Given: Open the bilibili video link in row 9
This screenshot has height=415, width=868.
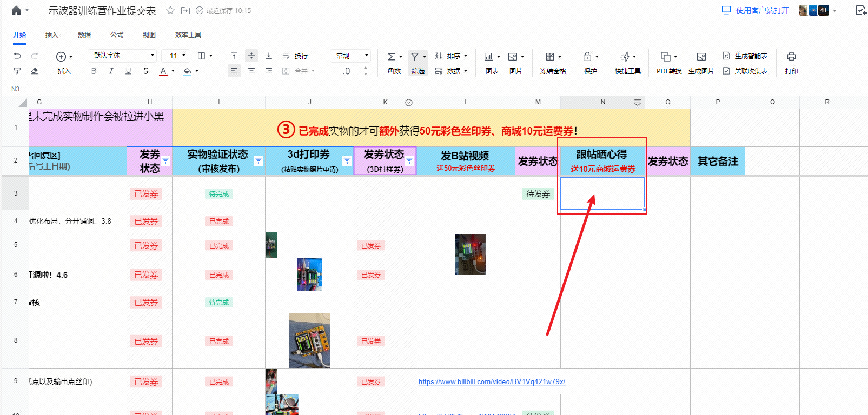Looking at the screenshot, I should pyautogui.click(x=492, y=382).
